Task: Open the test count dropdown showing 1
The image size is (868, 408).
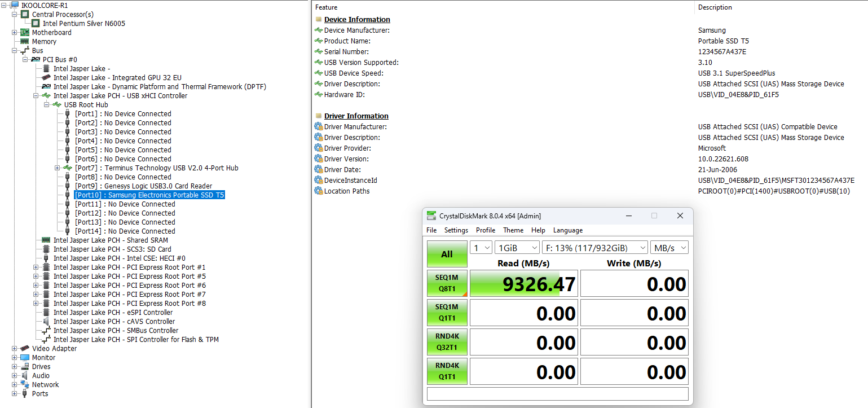Action: pyautogui.click(x=481, y=247)
